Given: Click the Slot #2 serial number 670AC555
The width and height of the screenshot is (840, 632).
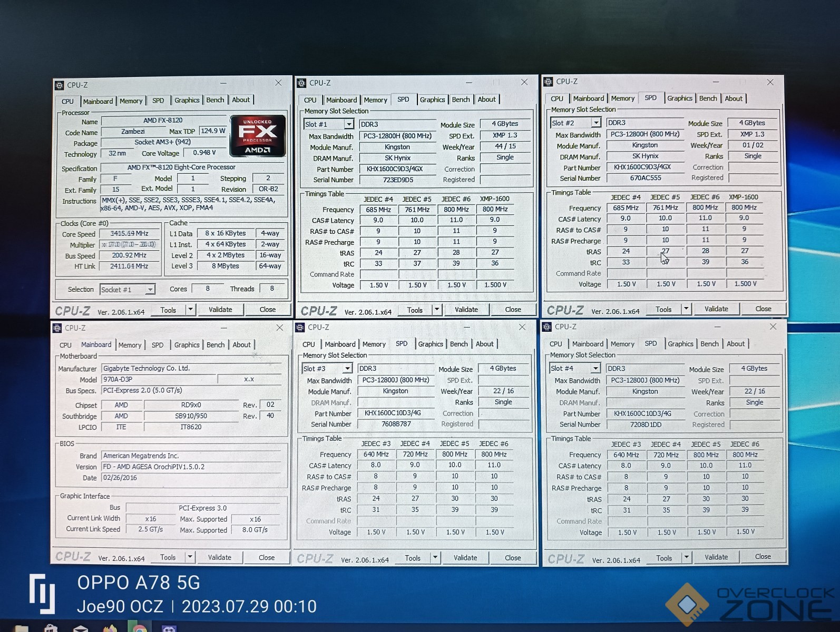Looking at the screenshot, I should [646, 178].
